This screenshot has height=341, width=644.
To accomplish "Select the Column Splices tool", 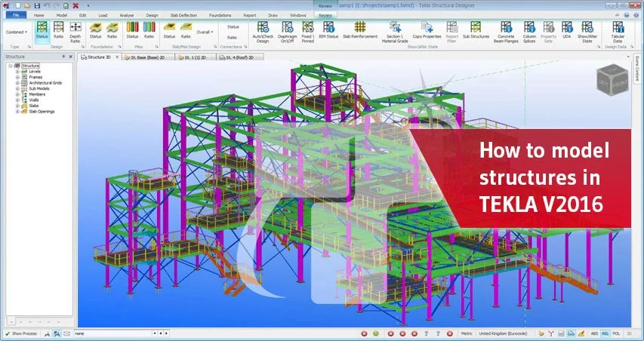I will [x=529, y=32].
